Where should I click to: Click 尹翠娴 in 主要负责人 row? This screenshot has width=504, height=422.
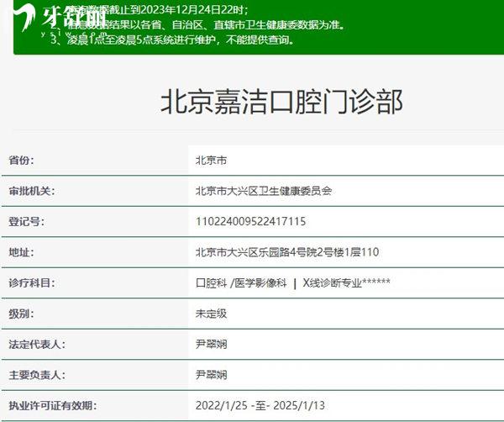point(211,375)
